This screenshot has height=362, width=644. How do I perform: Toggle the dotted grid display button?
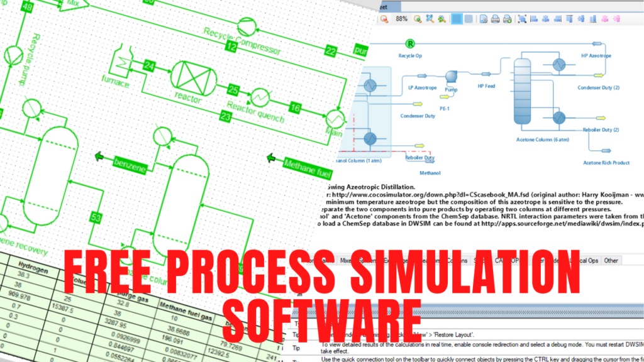pos(468,19)
